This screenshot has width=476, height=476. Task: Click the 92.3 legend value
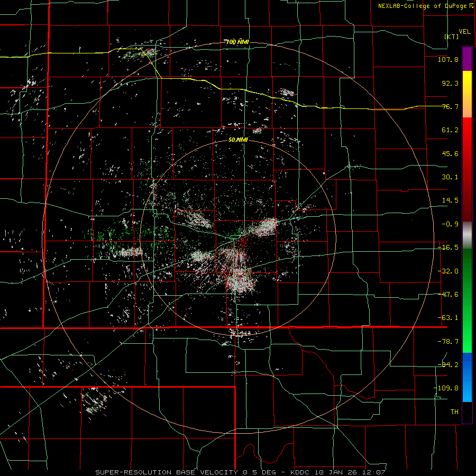click(450, 83)
